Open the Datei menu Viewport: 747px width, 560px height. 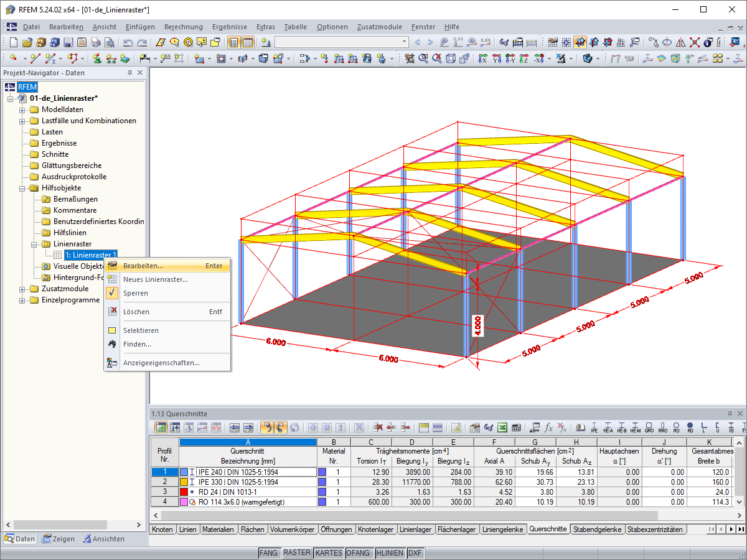click(x=31, y=27)
